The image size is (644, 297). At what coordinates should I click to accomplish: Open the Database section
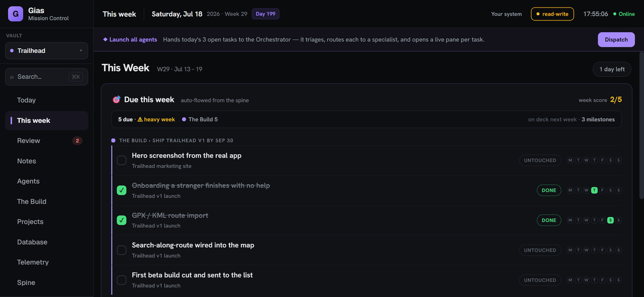click(x=47, y=242)
